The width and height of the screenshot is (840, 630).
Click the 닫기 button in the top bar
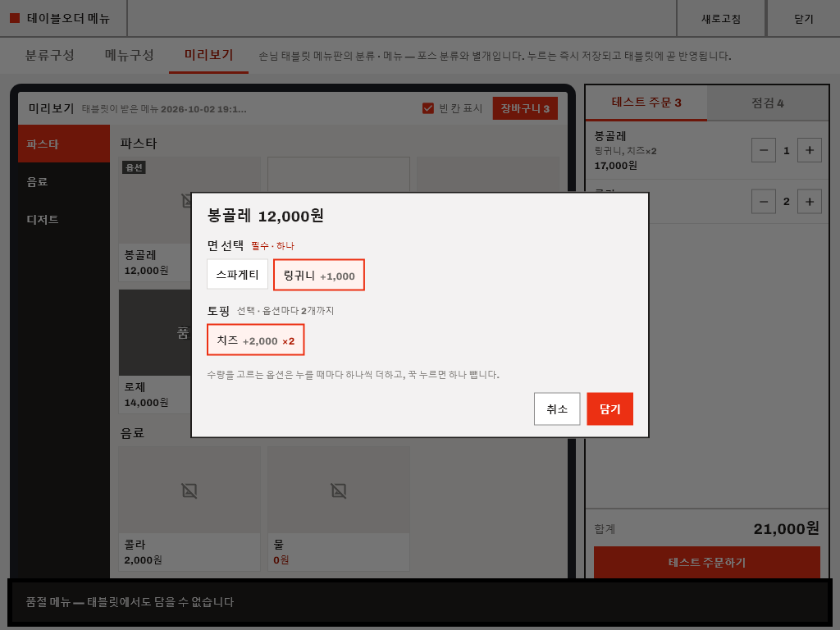(x=803, y=19)
